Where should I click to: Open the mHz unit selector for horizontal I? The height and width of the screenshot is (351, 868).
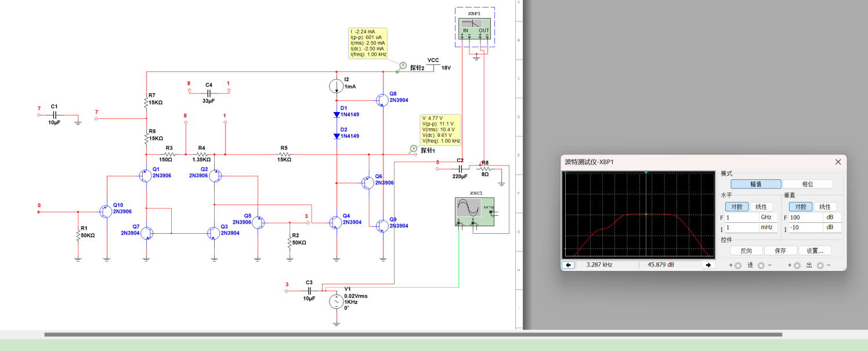(768, 228)
